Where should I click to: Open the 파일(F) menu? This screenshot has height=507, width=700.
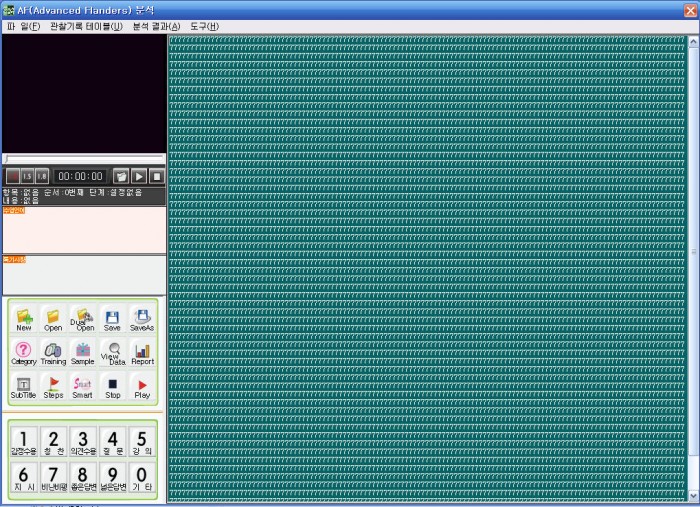click(24, 26)
